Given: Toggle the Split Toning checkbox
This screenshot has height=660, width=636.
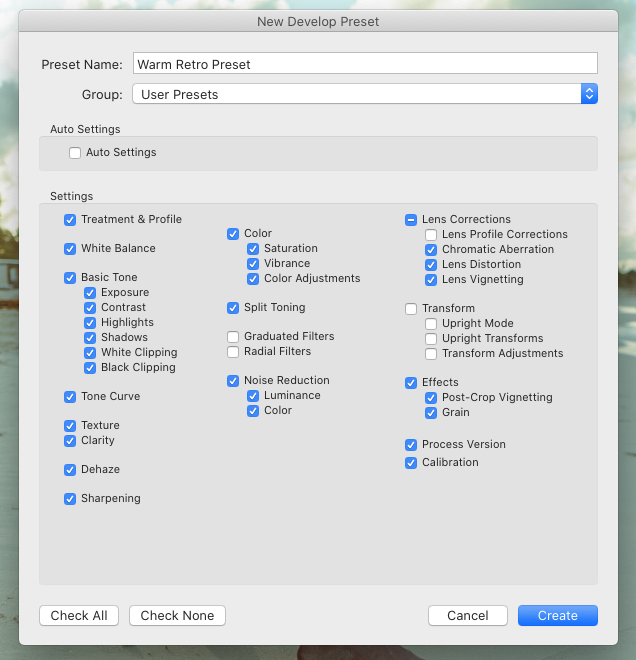Looking at the screenshot, I should tap(233, 308).
